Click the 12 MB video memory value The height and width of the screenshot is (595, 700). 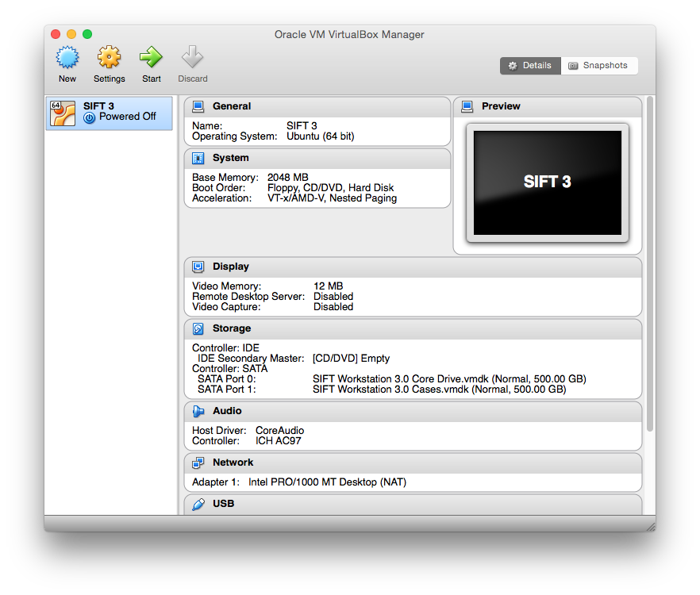pyautogui.click(x=328, y=286)
